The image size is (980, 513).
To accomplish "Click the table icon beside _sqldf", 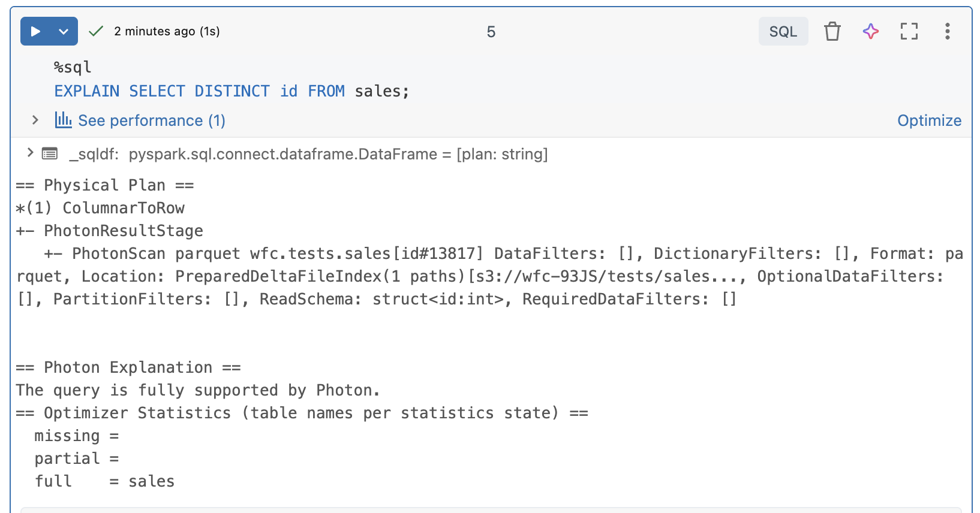I will pyautogui.click(x=50, y=154).
